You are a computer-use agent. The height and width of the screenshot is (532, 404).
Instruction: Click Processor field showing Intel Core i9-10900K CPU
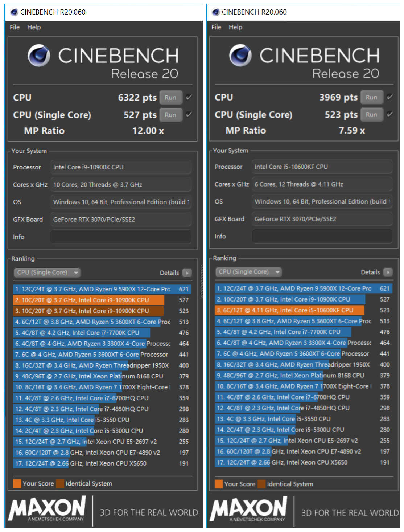121,167
